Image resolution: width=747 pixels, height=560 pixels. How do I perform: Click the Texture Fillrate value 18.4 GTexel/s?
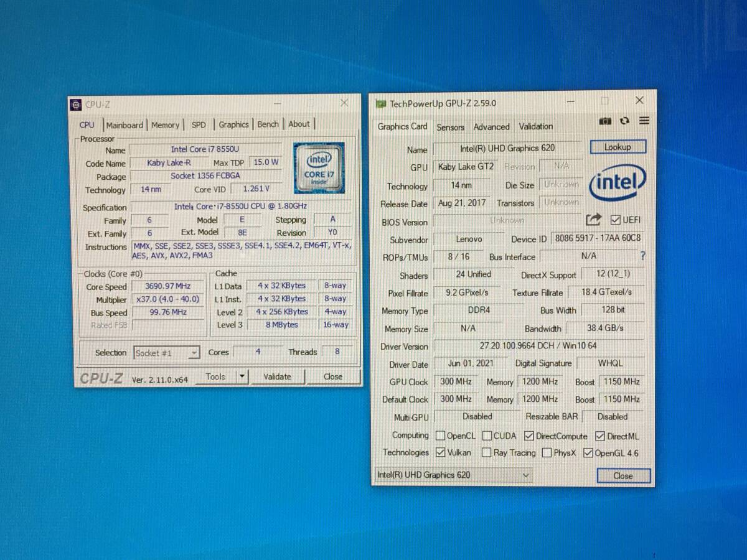coord(606,292)
